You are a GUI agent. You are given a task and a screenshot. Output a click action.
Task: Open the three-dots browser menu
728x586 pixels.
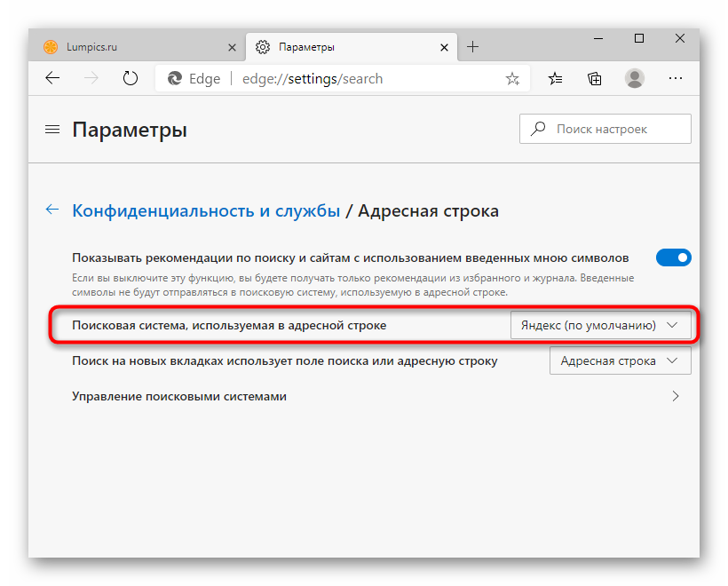point(675,78)
